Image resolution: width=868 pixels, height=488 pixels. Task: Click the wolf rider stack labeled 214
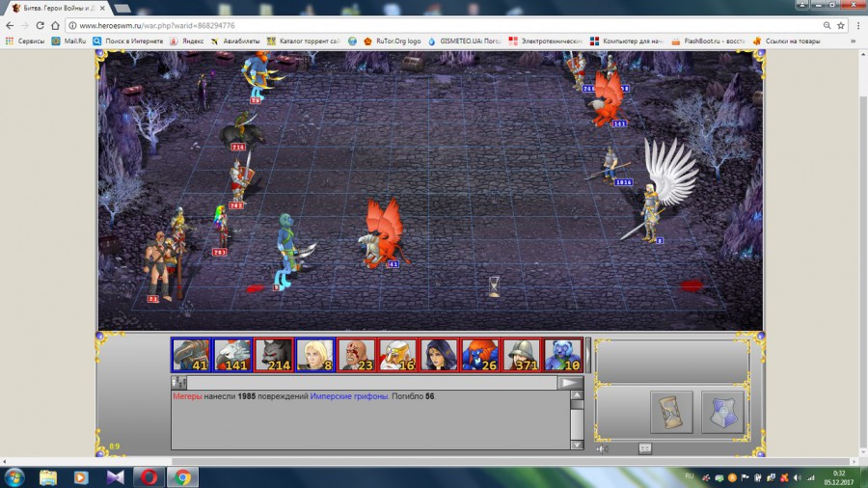point(241,132)
